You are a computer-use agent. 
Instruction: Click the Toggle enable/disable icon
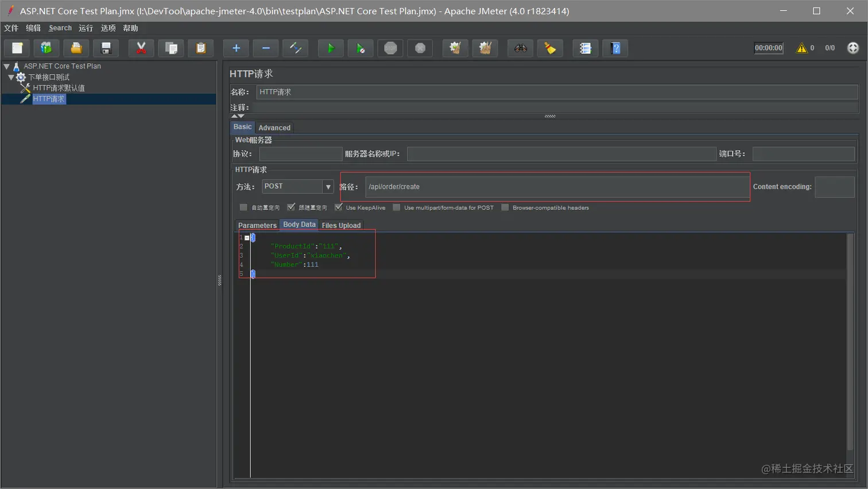(x=296, y=48)
